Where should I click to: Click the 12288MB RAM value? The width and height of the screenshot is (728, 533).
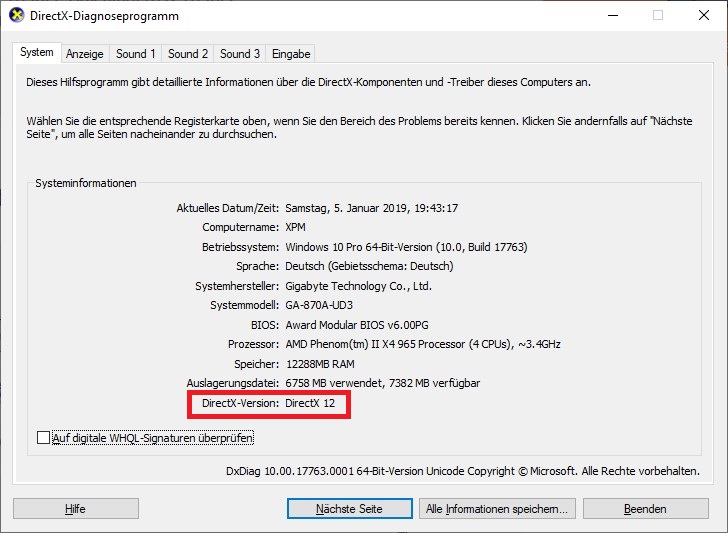(320, 364)
